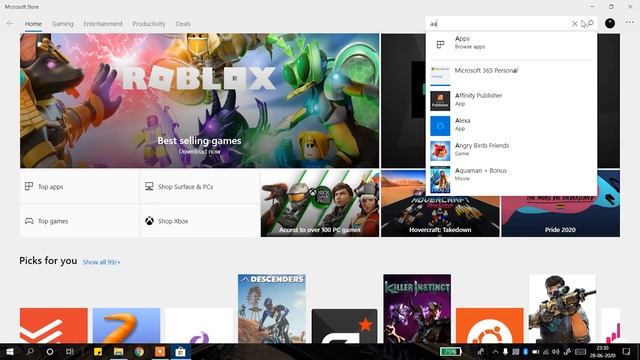Screen dimensions: 640x360
Task: Open the notification center icon
Action: click(627, 351)
